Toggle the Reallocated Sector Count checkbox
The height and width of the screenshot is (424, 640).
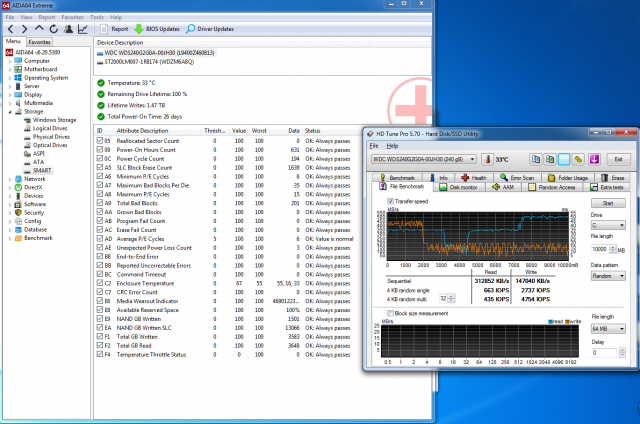(x=100, y=141)
